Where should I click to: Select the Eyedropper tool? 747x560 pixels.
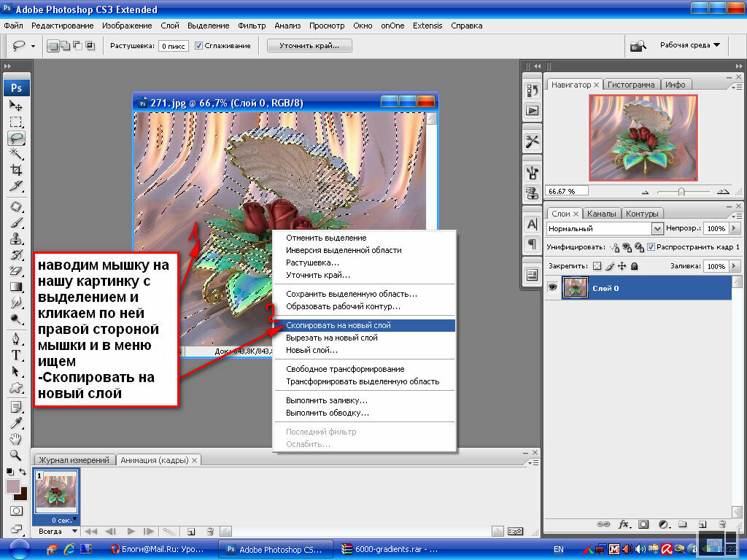16,424
